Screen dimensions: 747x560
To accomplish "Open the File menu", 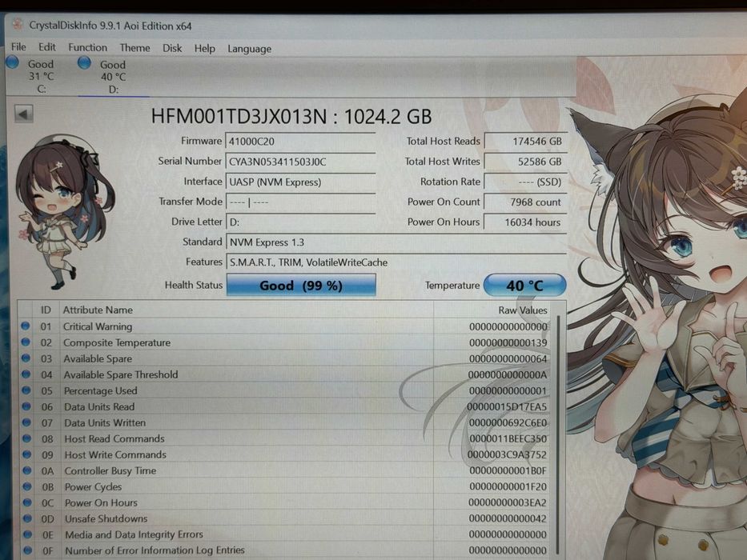I will 18,46.
